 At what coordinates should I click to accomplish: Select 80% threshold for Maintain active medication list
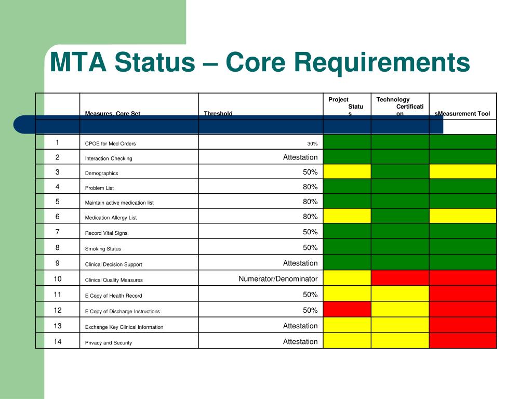pos(311,202)
